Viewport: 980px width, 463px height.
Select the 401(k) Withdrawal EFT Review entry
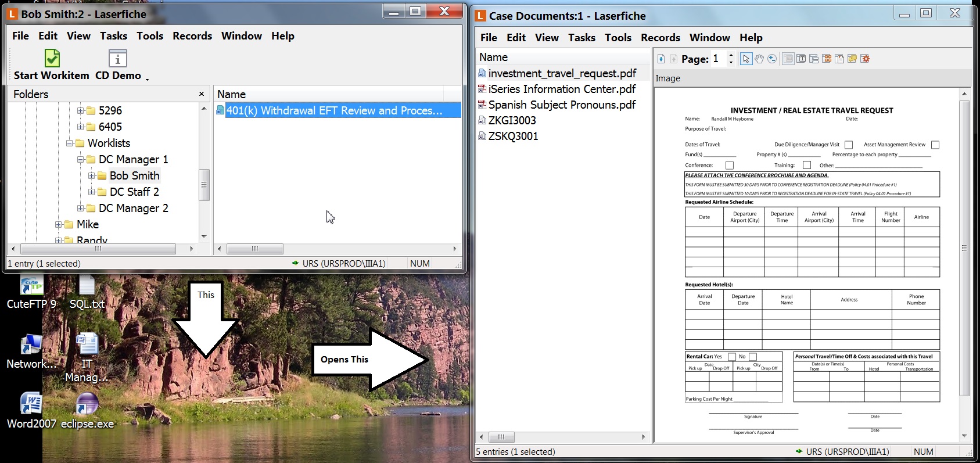[x=335, y=110]
